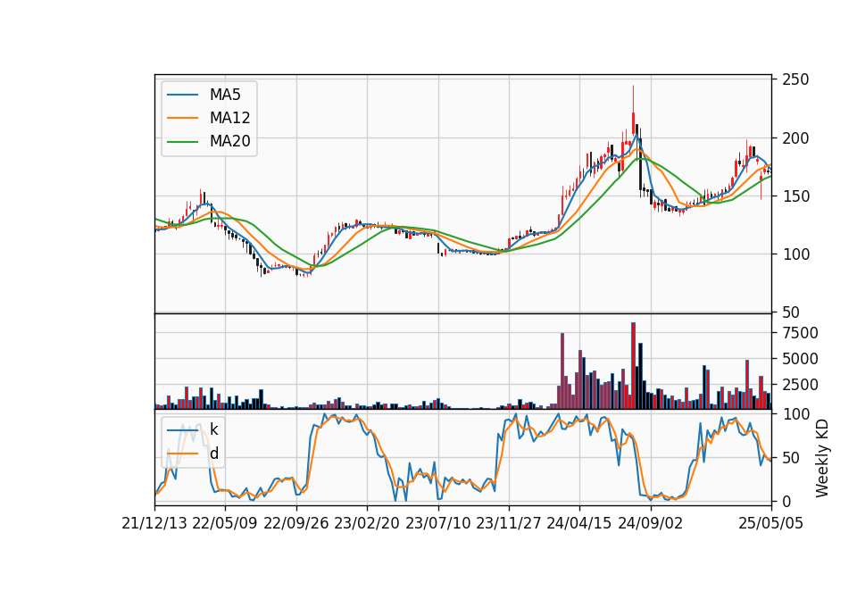Click the 100 price axis tick
Image resolution: width=857 pixels, height=616 pixels.
tap(795, 254)
